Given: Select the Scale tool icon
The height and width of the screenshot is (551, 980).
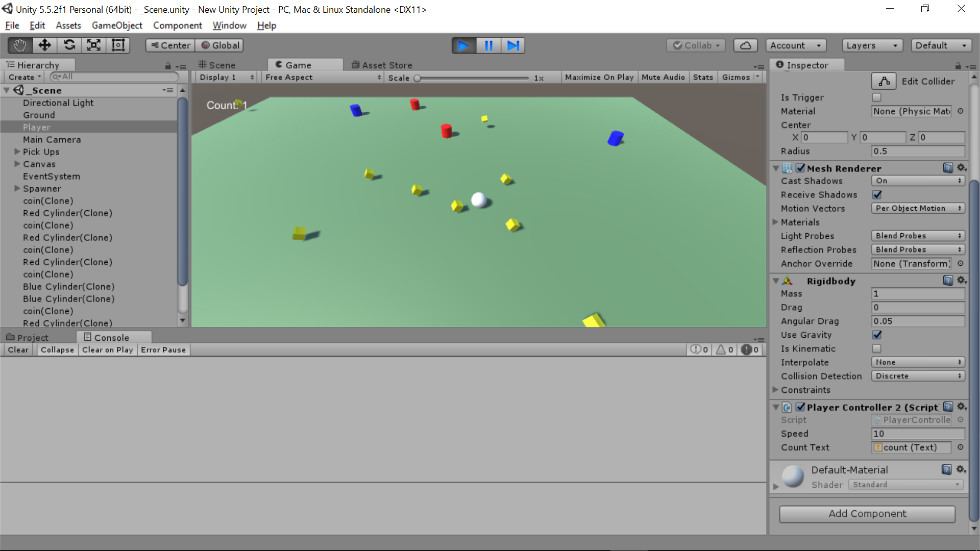Looking at the screenshot, I should coord(94,45).
